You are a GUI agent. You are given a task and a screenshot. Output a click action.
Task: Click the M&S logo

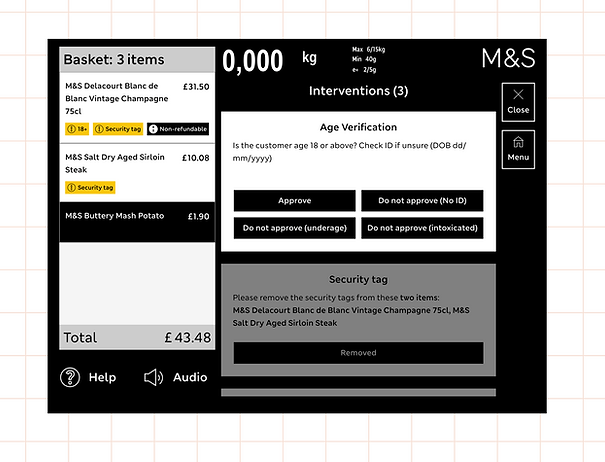(x=509, y=58)
